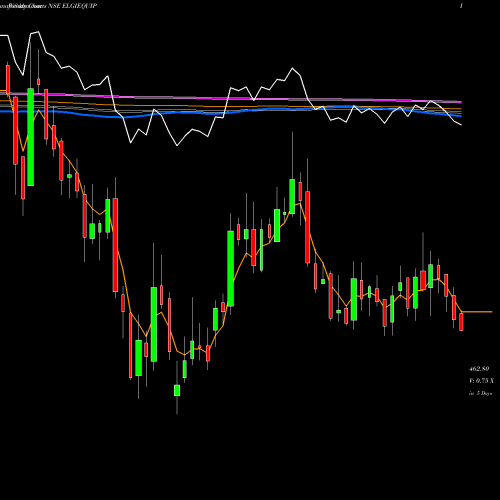This screenshot has height=500, width=500.
Task: Click the lowest green candle at chart bottom
Action: [x=177, y=390]
